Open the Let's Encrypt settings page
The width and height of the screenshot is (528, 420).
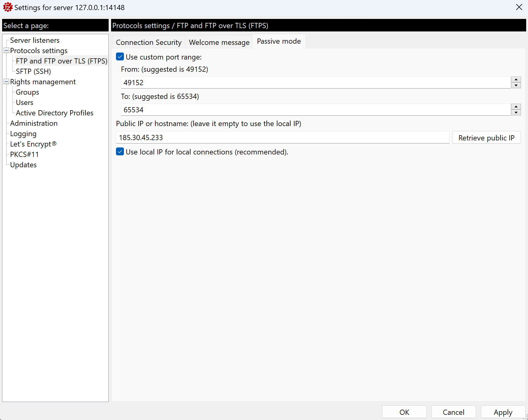[x=33, y=144]
